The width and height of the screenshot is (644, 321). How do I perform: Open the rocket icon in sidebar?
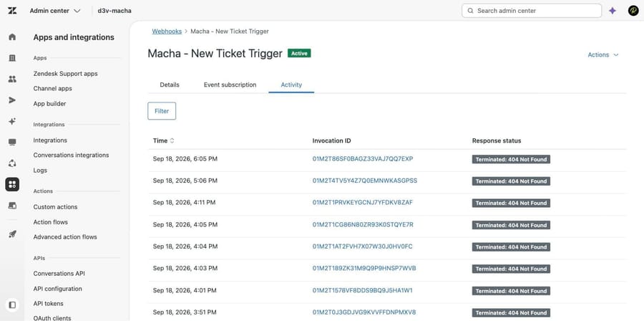12,234
